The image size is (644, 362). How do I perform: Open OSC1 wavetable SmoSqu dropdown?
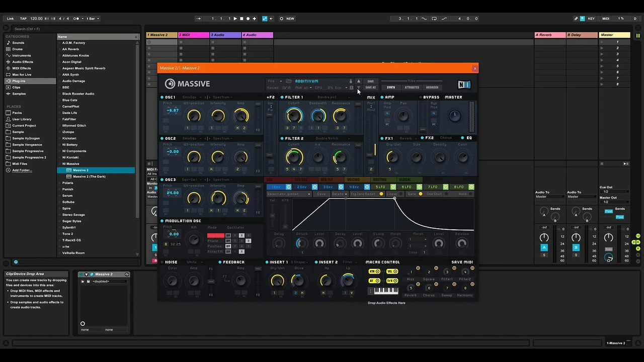(x=193, y=97)
